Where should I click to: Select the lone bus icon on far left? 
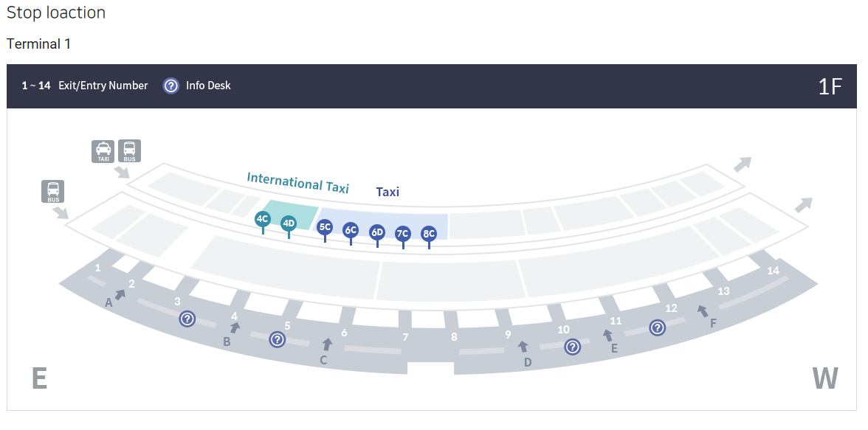click(53, 192)
